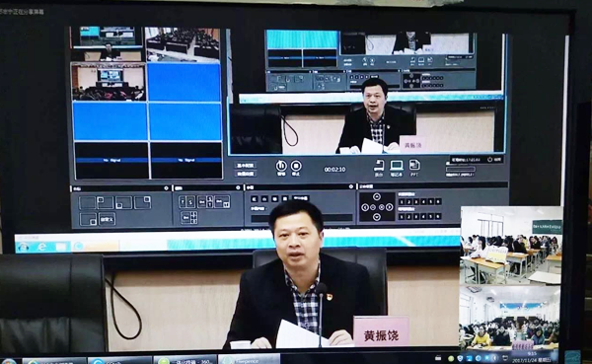Select the desktop output icon beside the laptop icon
592x364 pixels.
tap(379, 166)
